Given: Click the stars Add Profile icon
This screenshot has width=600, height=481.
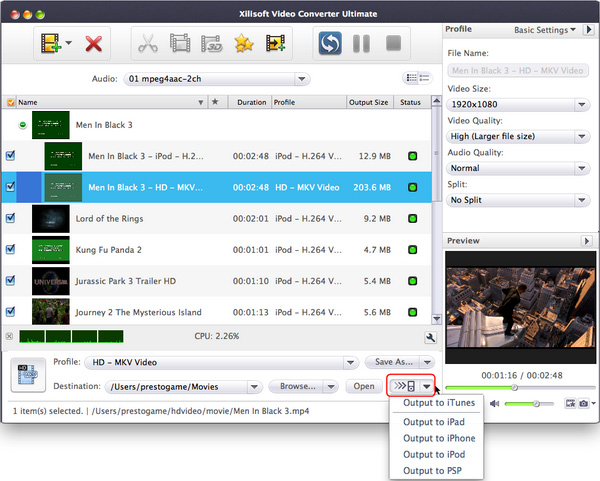Looking at the screenshot, I should pos(244,43).
